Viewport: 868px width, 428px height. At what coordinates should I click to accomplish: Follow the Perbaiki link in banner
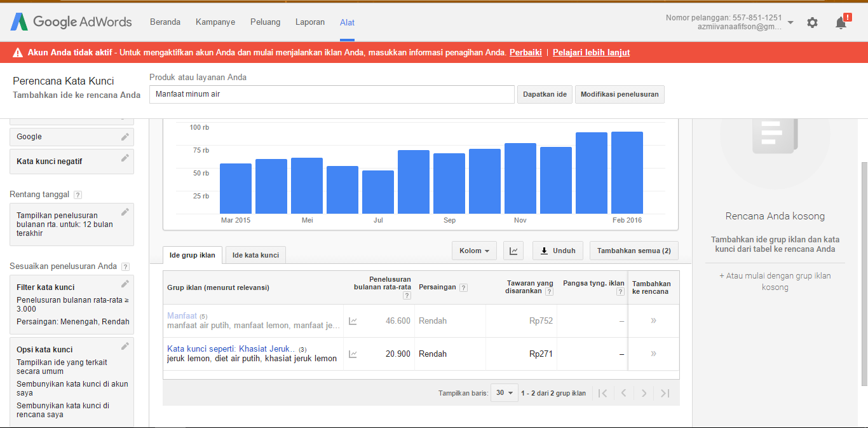click(526, 53)
